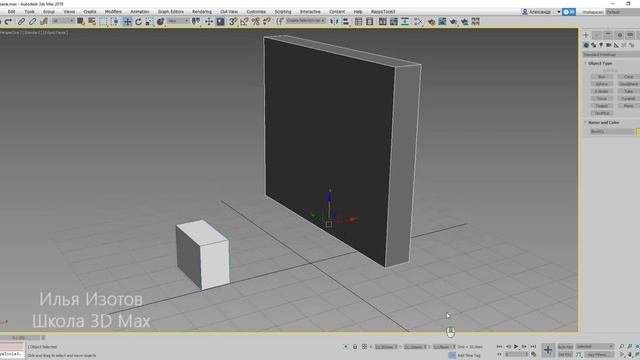The width and height of the screenshot is (640, 360).
Task: Click the Play Animation button
Action: [x=516, y=347]
